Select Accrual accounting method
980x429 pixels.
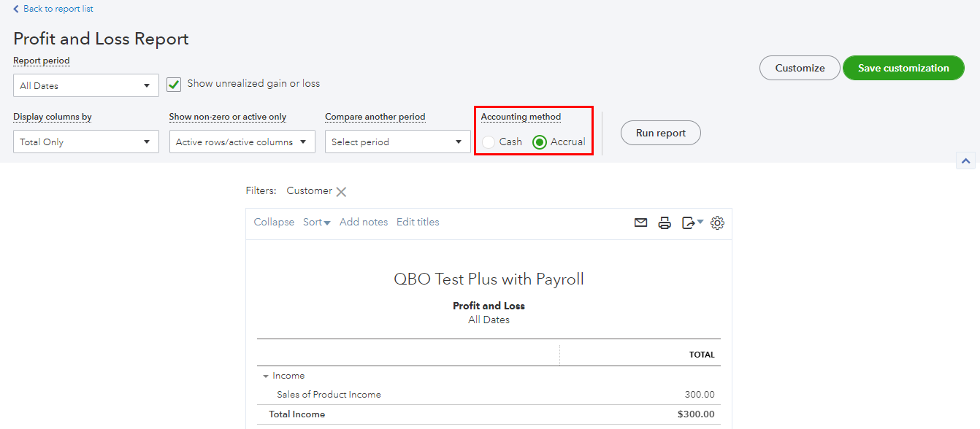(x=540, y=142)
